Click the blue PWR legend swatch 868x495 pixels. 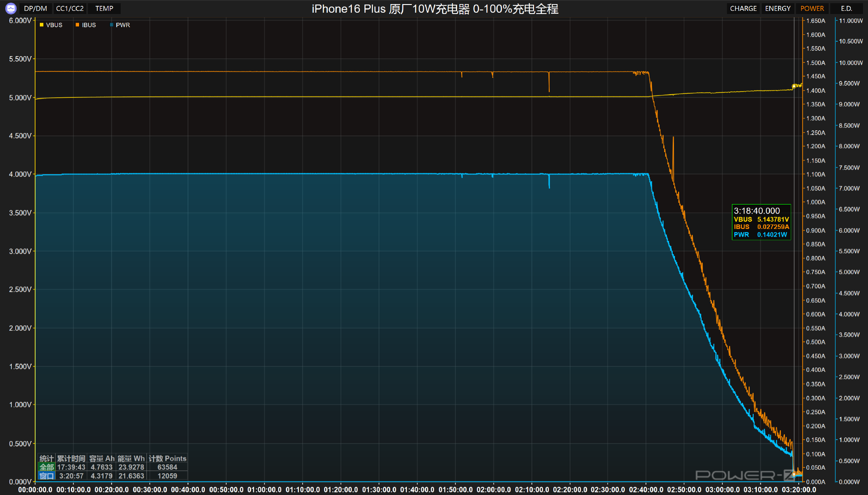pos(111,25)
